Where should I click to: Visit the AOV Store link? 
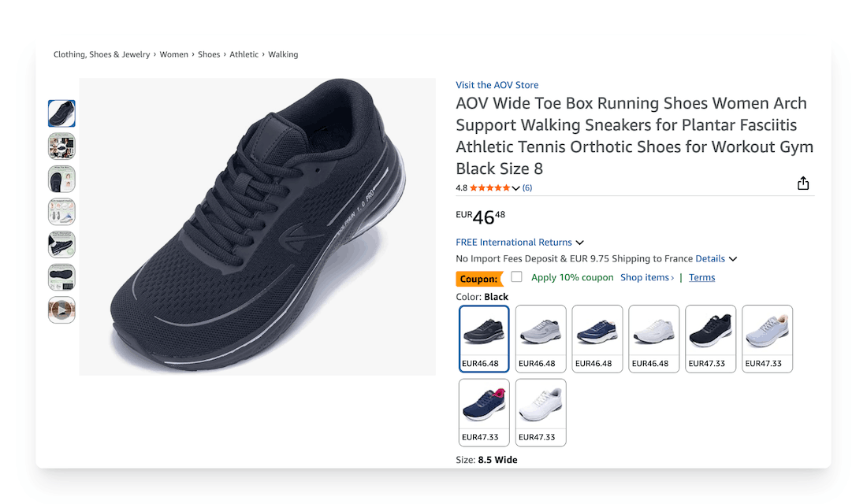point(497,84)
